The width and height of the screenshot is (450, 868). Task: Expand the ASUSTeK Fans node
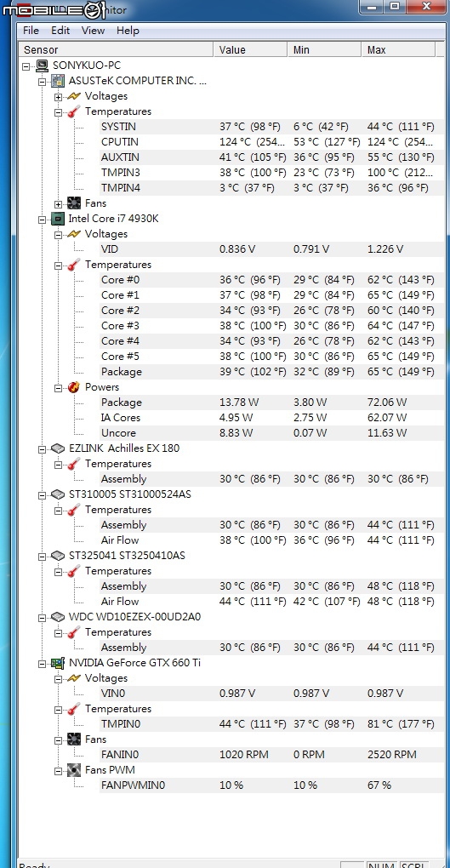(x=58, y=203)
